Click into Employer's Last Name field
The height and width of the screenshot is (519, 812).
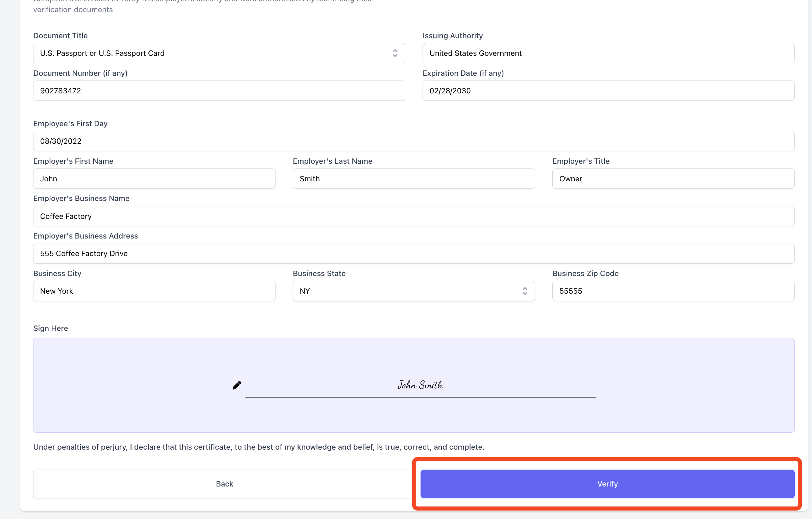(414, 179)
